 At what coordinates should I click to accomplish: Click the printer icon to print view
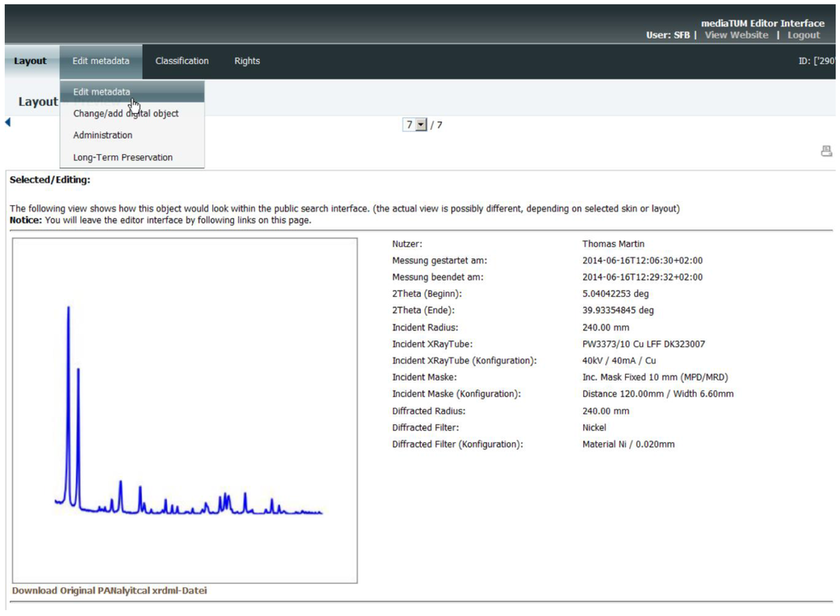826,151
